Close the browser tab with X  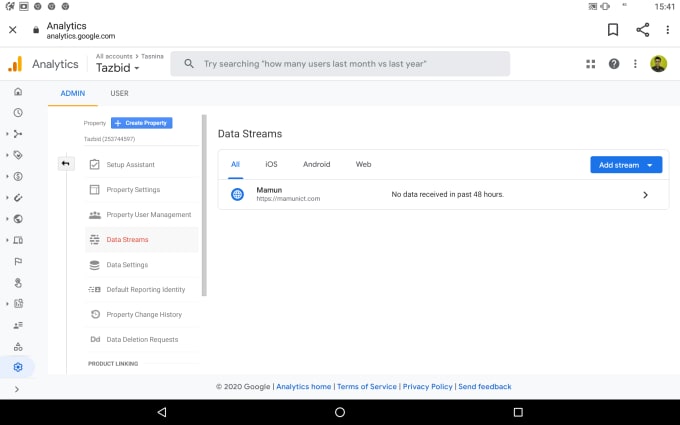[13, 29]
